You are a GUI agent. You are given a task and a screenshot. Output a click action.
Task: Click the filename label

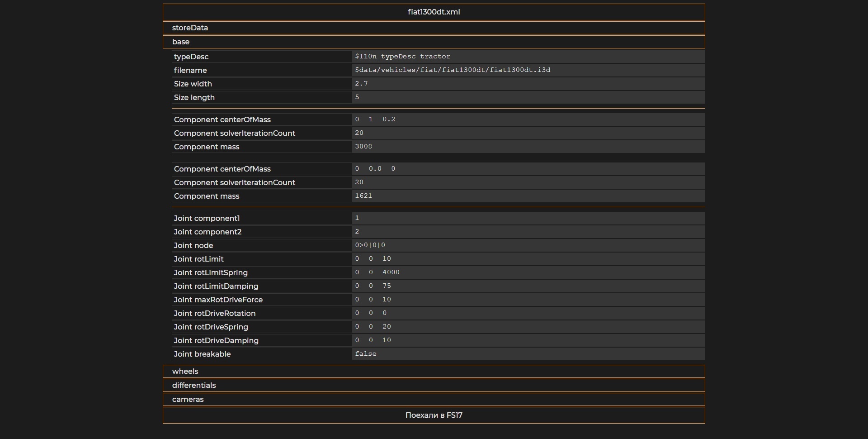click(190, 70)
